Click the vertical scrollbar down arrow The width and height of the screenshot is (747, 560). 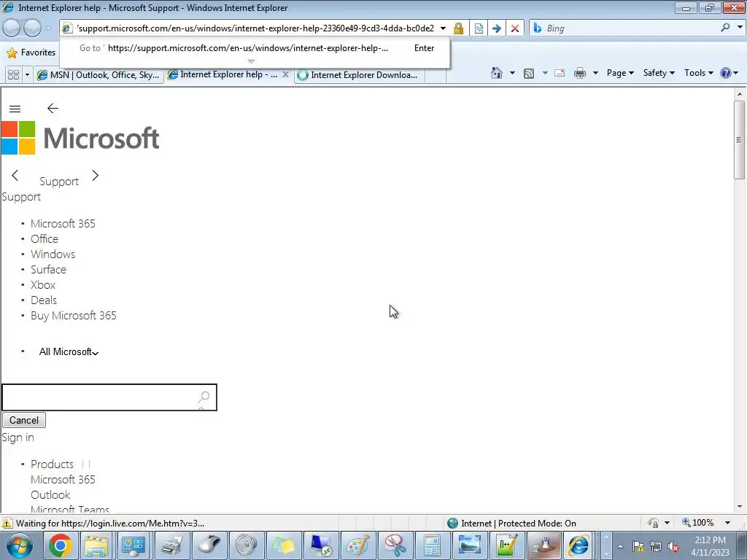click(x=740, y=507)
